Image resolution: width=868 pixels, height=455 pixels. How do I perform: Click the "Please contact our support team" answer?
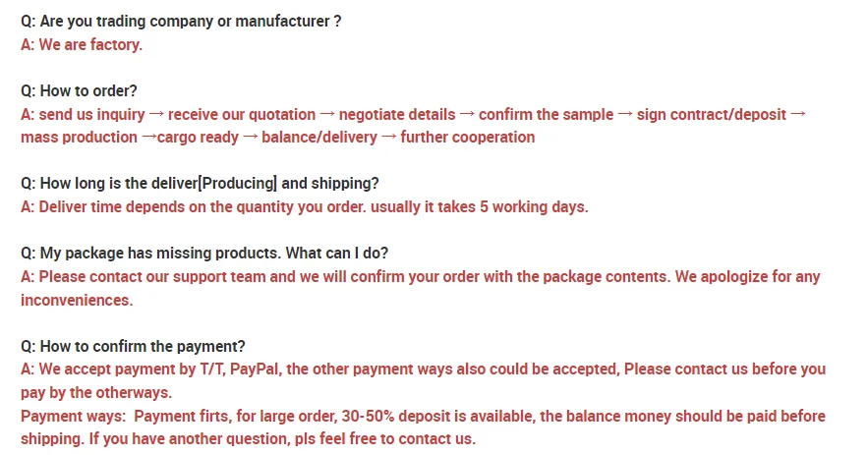(420, 277)
